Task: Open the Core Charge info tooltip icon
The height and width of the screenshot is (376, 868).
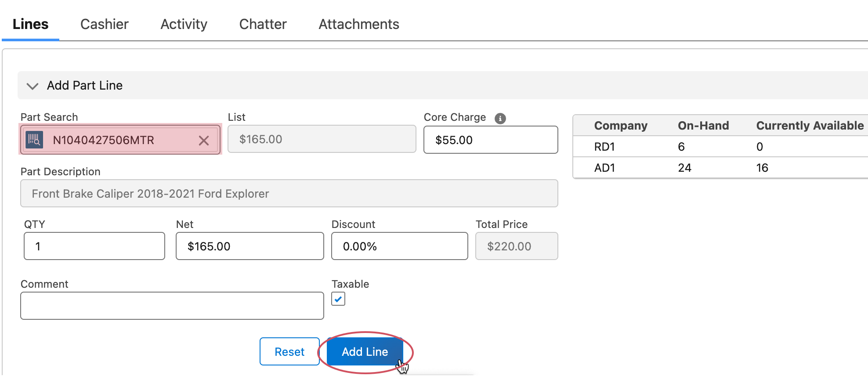Action: [x=500, y=118]
